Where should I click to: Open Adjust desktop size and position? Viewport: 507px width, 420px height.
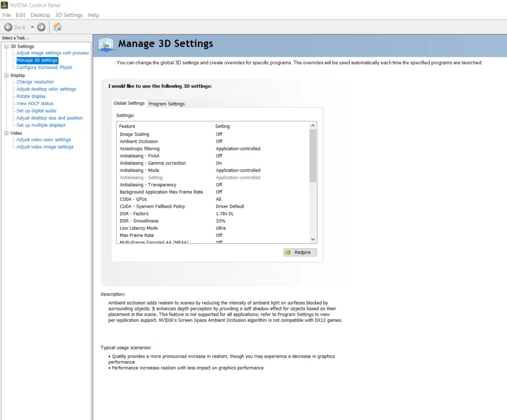(x=50, y=118)
